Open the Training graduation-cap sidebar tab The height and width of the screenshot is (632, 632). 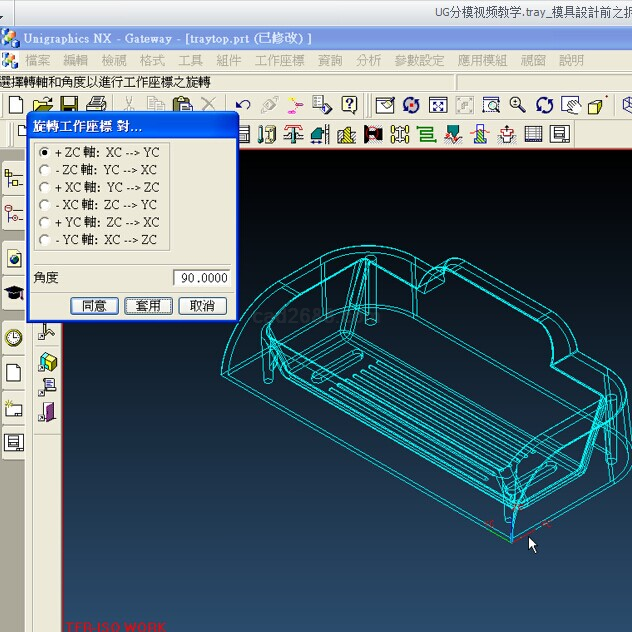14,293
